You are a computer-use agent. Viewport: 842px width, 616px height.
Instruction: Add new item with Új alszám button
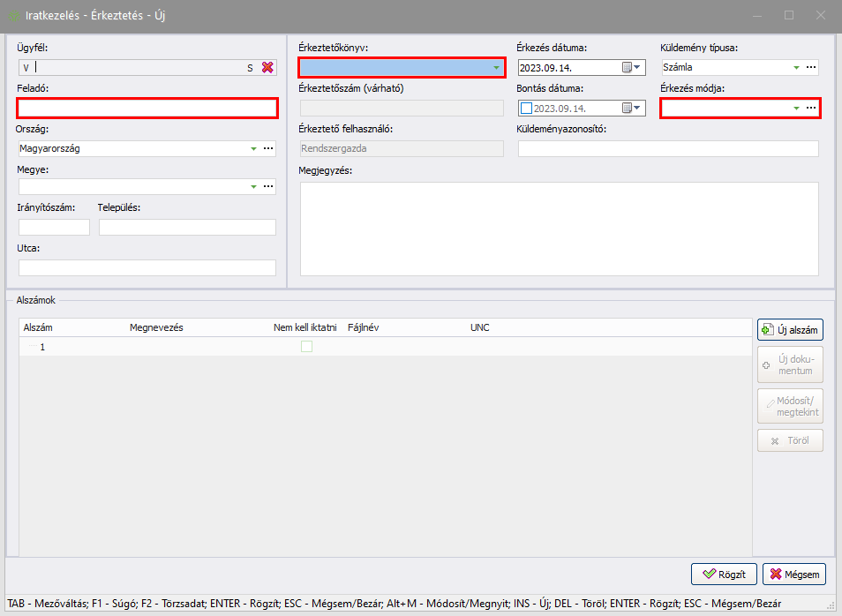(790, 330)
